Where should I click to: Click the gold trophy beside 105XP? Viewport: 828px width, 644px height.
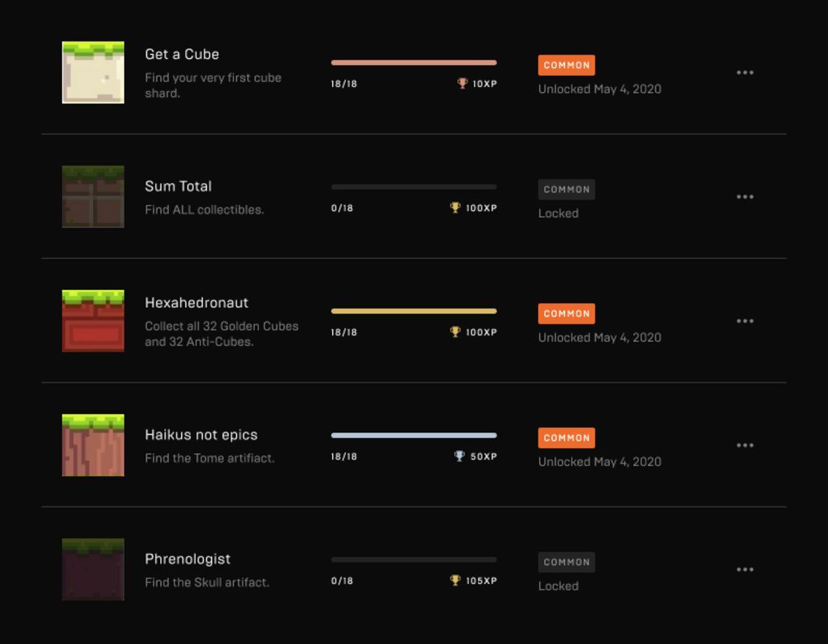(455, 580)
